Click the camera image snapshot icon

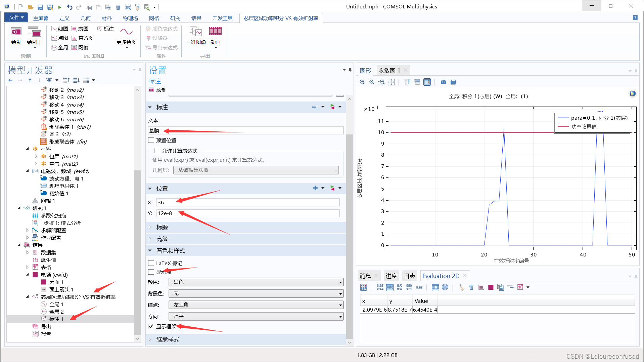pos(444,82)
